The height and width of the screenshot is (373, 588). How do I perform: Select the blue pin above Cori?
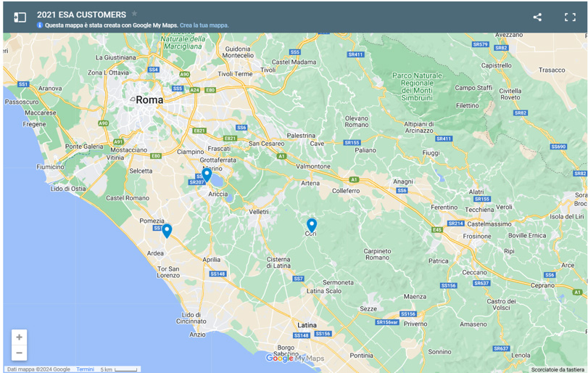click(x=312, y=224)
